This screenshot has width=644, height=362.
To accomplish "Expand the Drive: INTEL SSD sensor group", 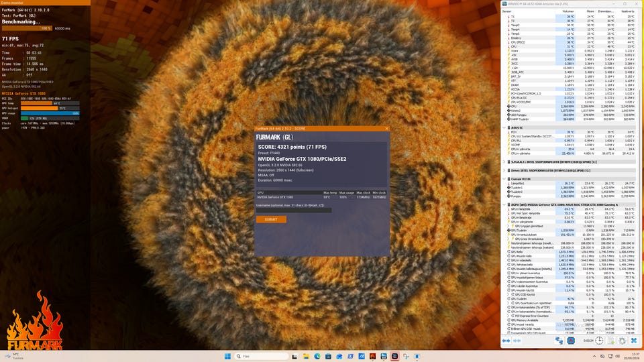I will coord(504,170).
